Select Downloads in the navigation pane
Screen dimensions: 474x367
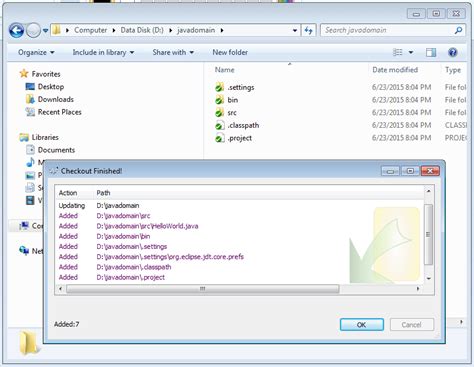click(56, 99)
